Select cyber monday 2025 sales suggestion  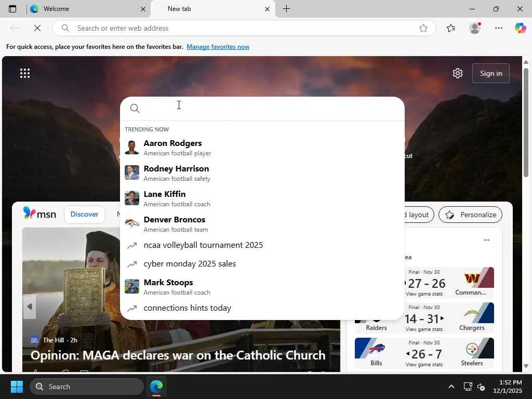coord(262,263)
